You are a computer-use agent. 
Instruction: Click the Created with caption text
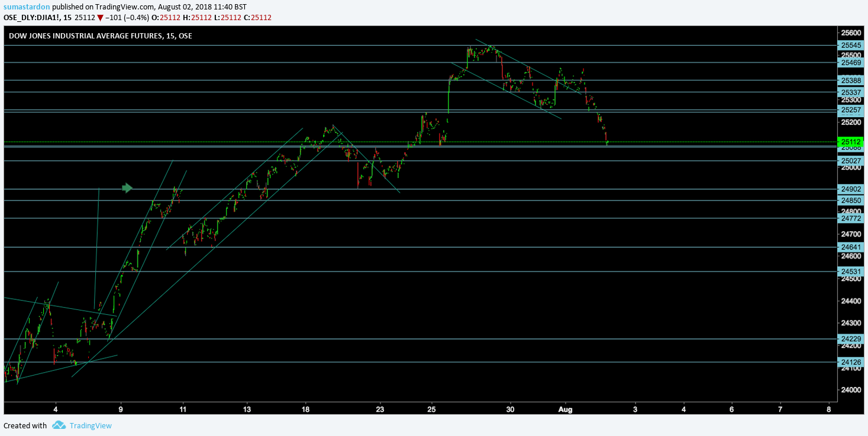click(25, 425)
